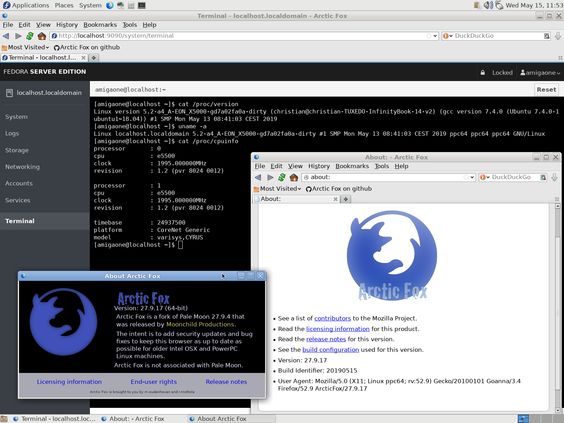Click Back arrow in About: window

(258, 177)
